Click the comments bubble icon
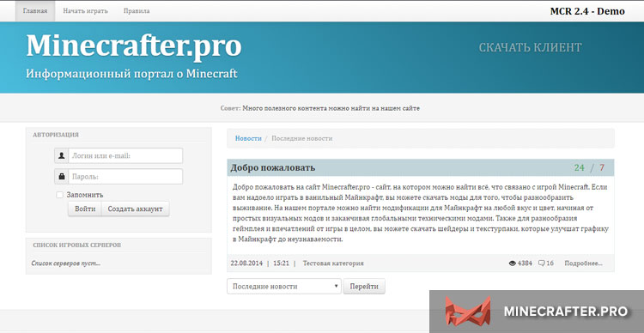Screen dimensions: 644x333 point(541,263)
